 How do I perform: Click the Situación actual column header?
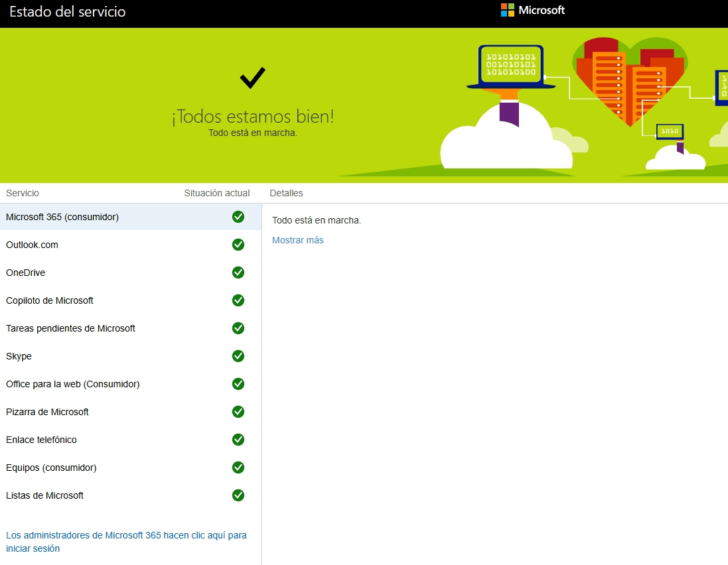[217, 193]
